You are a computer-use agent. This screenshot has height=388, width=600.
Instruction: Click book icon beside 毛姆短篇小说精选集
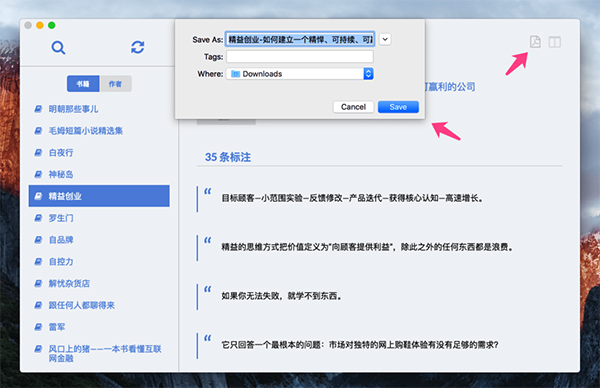click(38, 131)
